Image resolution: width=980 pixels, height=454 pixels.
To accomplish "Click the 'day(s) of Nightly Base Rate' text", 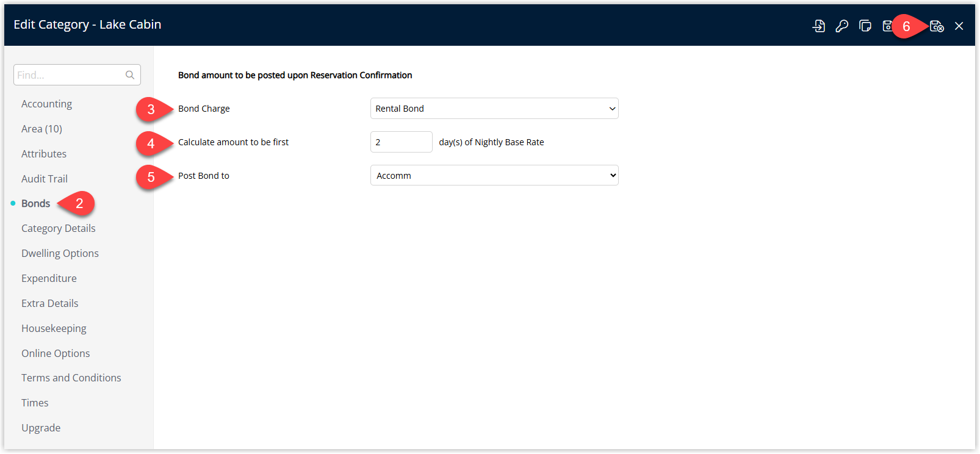I will tap(491, 142).
